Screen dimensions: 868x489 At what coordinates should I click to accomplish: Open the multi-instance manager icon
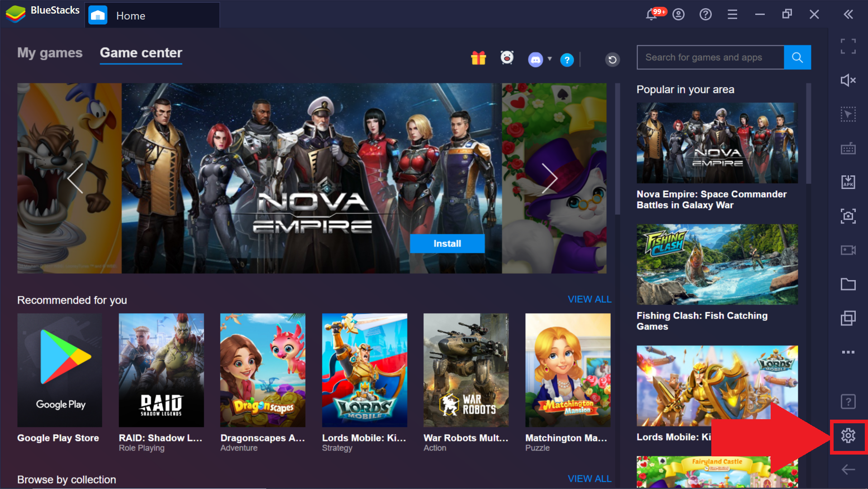(x=848, y=318)
